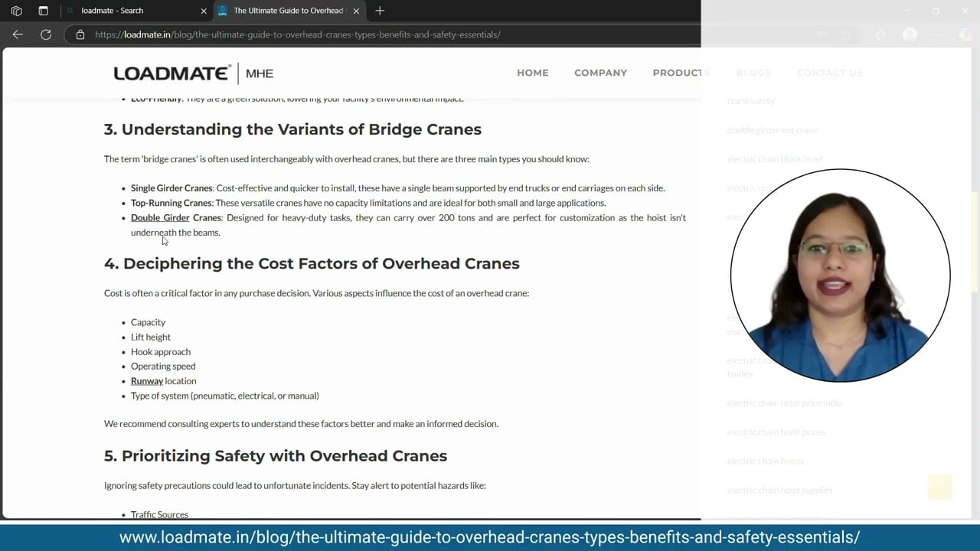Go back to the previous page

(18, 34)
